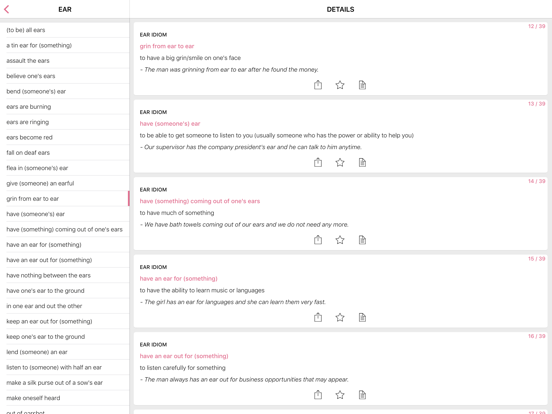
Task: Select 'flea in (someone's) ear' row
Action: [65, 168]
